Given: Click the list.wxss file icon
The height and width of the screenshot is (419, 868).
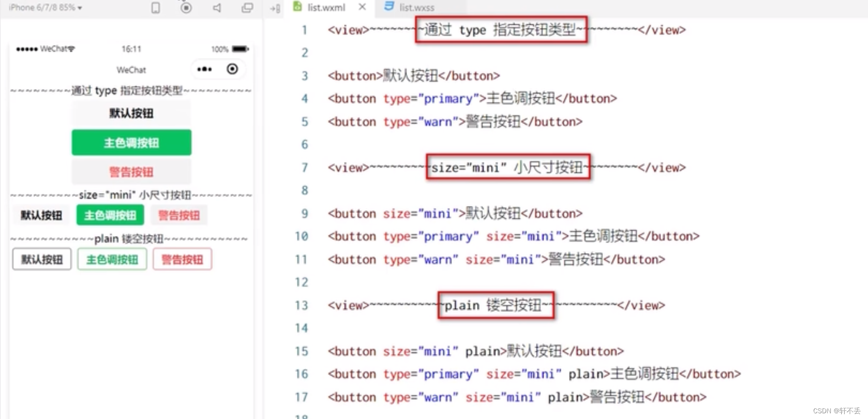Looking at the screenshot, I should click(389, 7).
